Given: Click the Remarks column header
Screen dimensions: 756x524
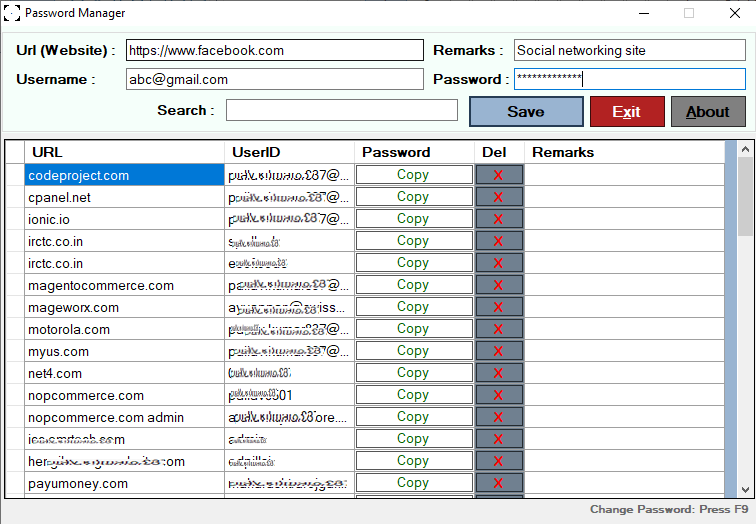Looking at the screenshot, I should (624, 152).
